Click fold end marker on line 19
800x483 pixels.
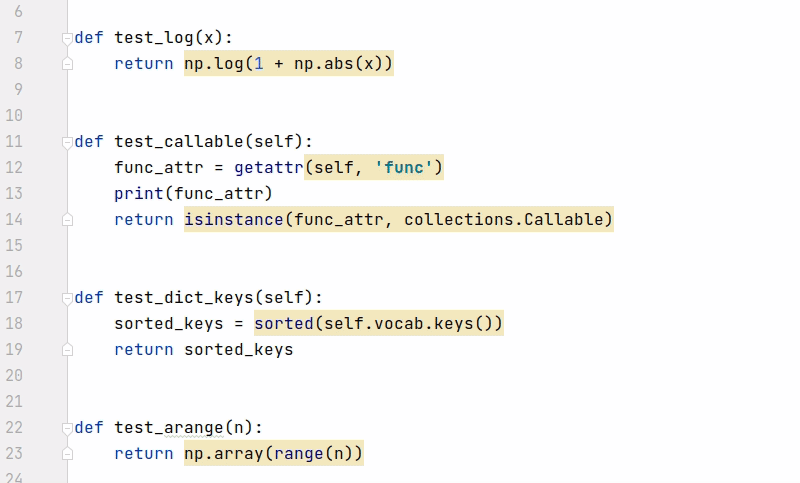[67, 350]
